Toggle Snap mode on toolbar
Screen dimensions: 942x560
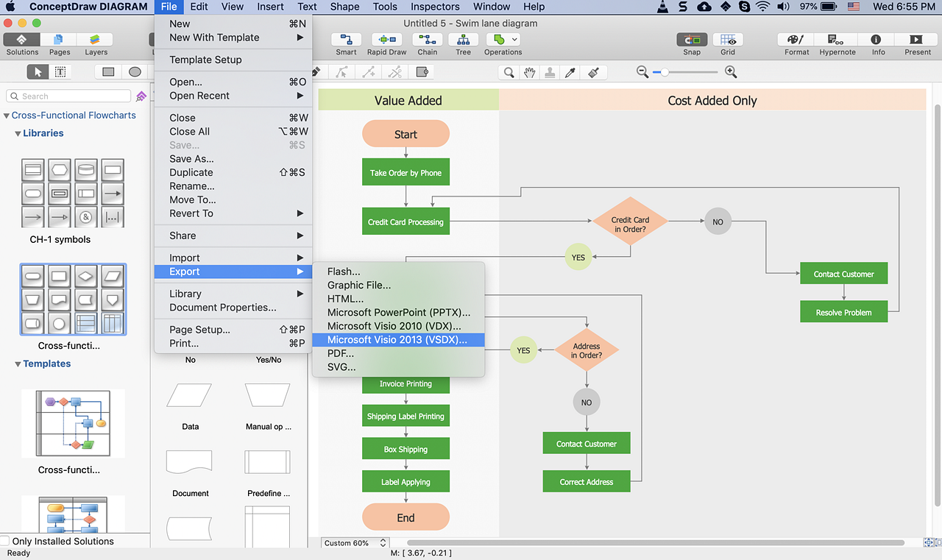[x=691, y=40]
